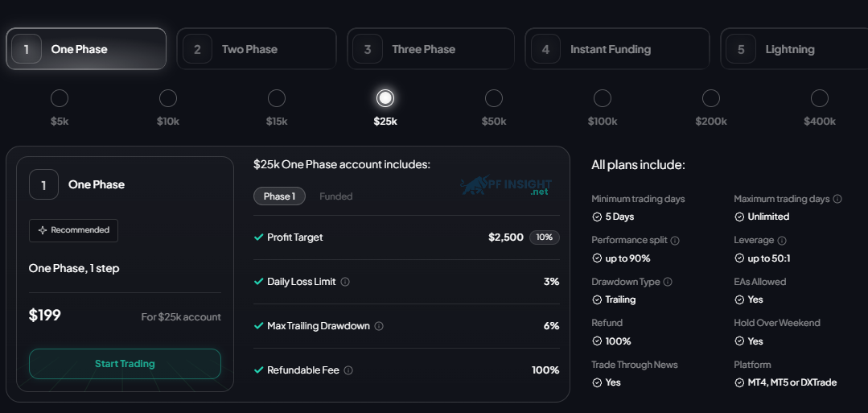Select the $5k account size radio
Screen dimensions: 868x413
tap(60, 98)
